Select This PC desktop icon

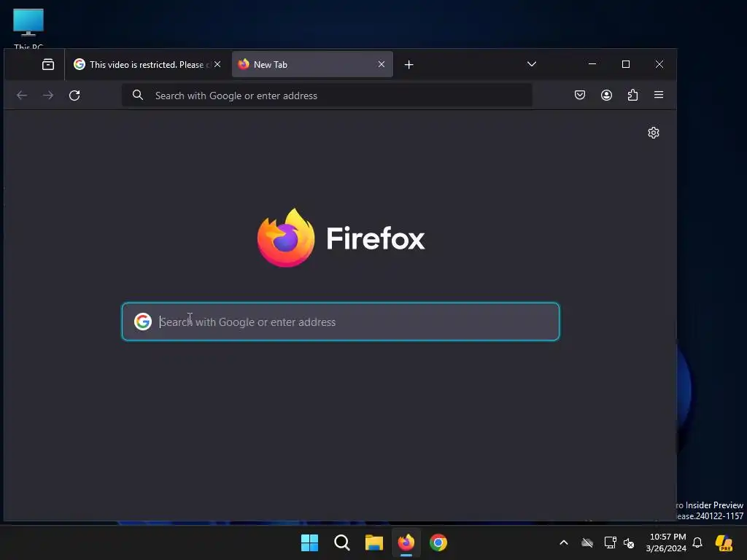pyautogui.click(x=28, y=28)
